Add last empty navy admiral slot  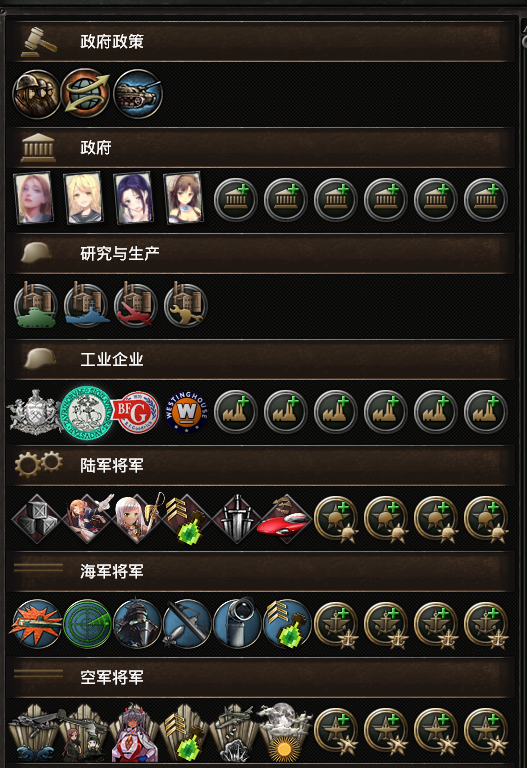[486, 625]
